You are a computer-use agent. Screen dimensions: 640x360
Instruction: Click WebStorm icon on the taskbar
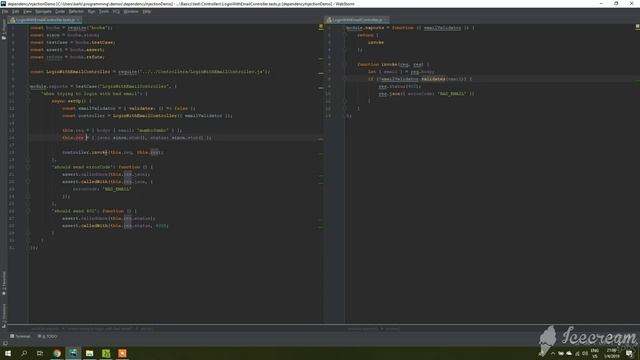(x=73, y=353)
